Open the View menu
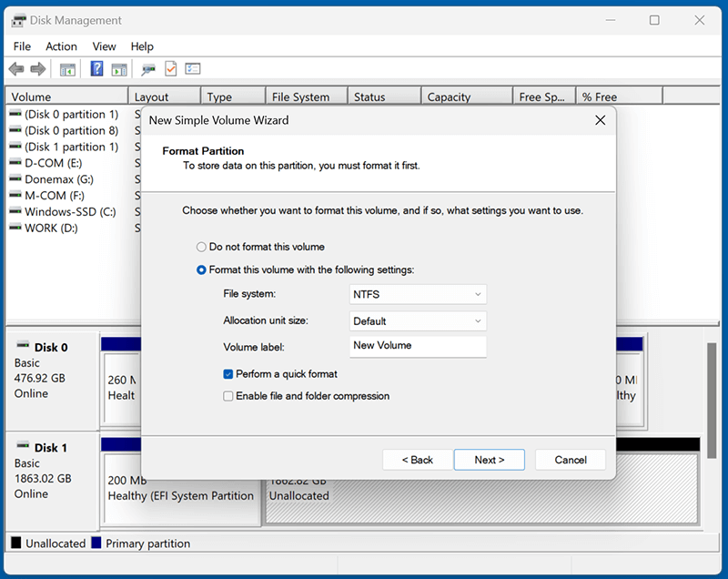728x579 pixels. click(104, 46)
